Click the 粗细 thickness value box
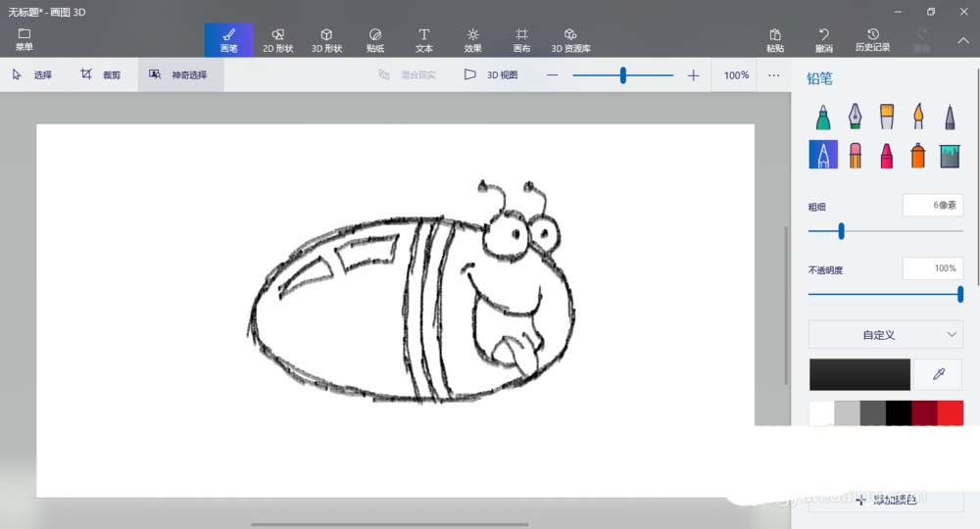The image size is (980, 529). (933, 205)
